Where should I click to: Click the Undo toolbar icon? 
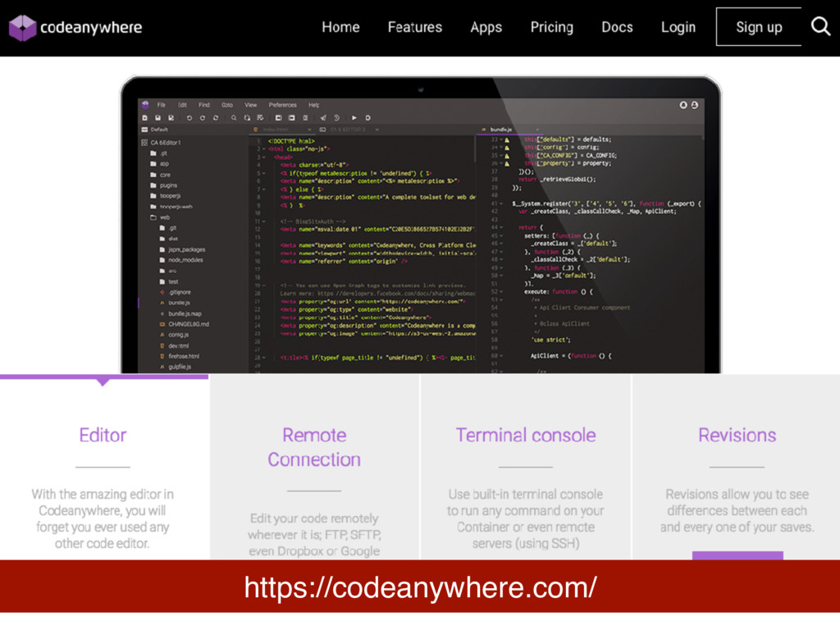pyautogui.click(x=189, y=118)
